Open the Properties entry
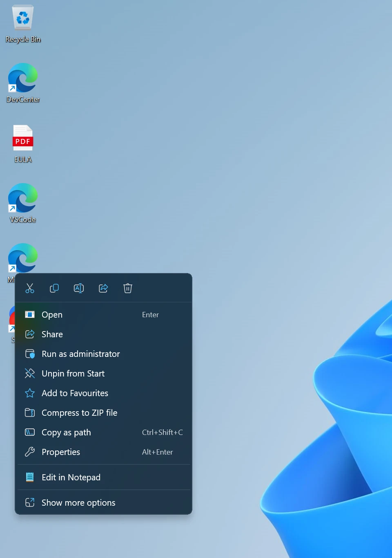The image size is (392, 558). pyautogui.click(x=60, y=452)
